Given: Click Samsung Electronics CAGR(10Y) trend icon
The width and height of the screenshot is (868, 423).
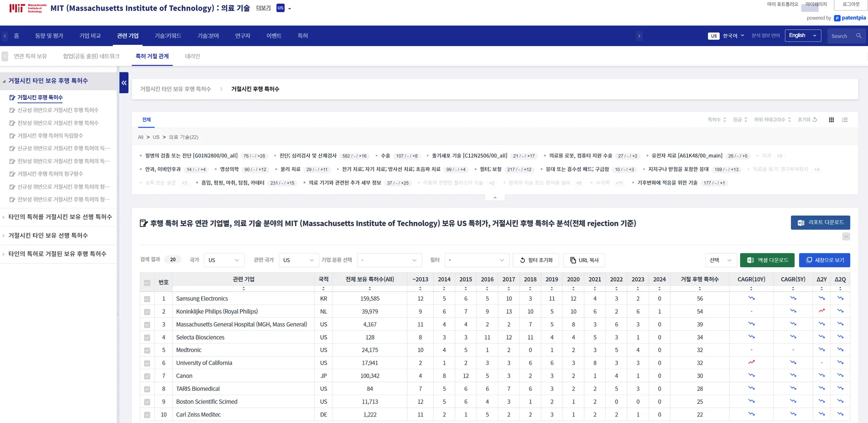Looking at the screenshot, I should [751, 298].
